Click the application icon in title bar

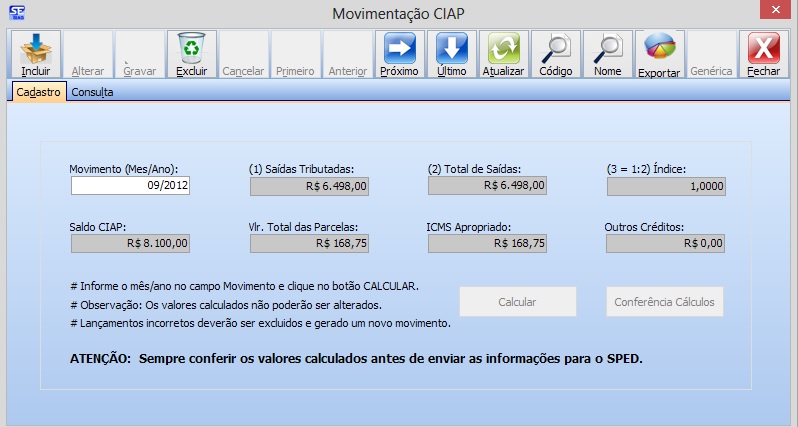tap(16, 13)
